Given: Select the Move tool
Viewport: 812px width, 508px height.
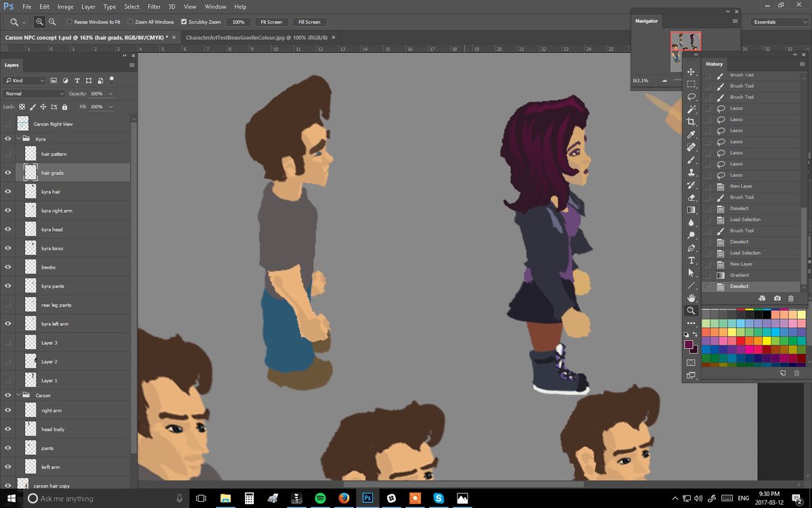Looking at the screenshot, I should [691, 72].
